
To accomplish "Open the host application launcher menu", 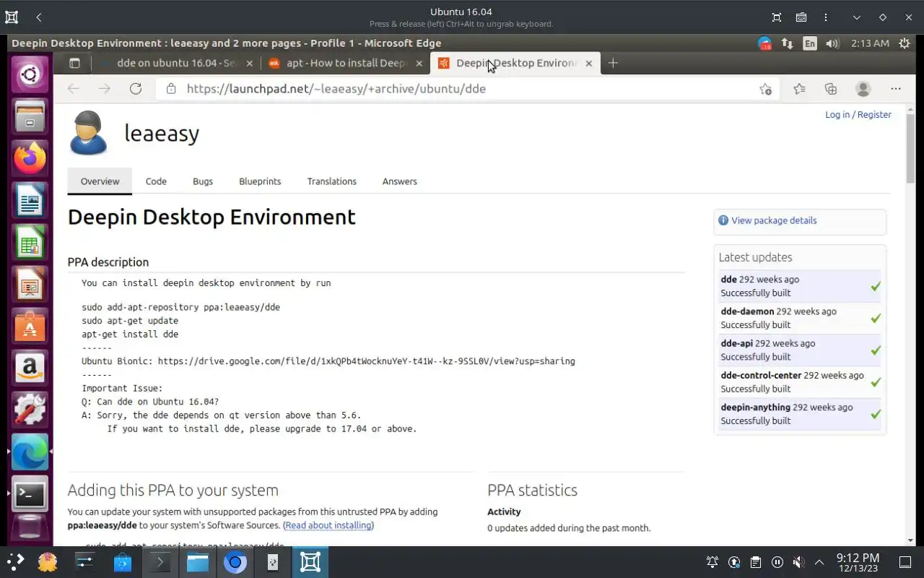I will 15,561.
